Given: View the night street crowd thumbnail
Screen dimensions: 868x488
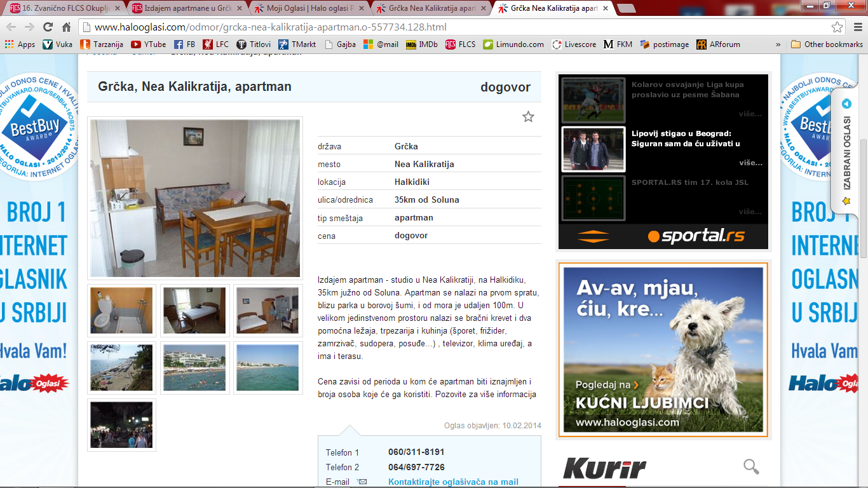Looking at the screenshot, I should point(121,425).
